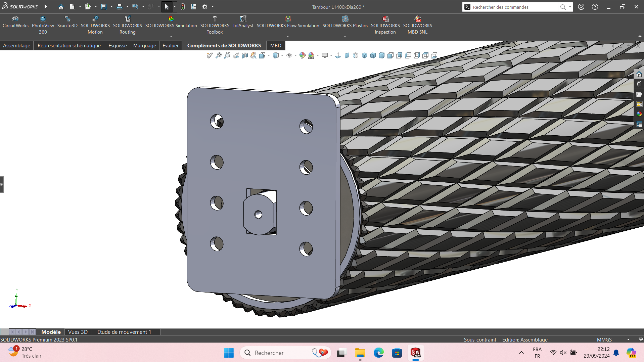Expand the Save dropdown arrow
The width and height of the screenshot is (644, 362).
[x=111, y=7]
